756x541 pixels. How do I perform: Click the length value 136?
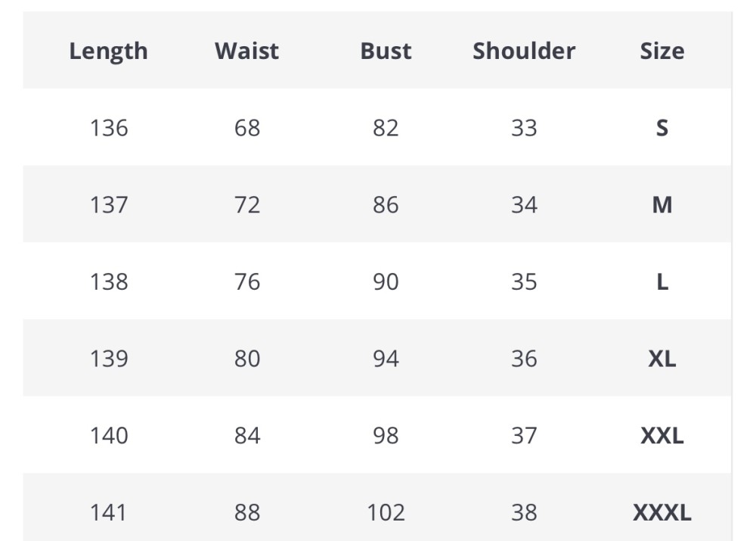tap(109, 128)
